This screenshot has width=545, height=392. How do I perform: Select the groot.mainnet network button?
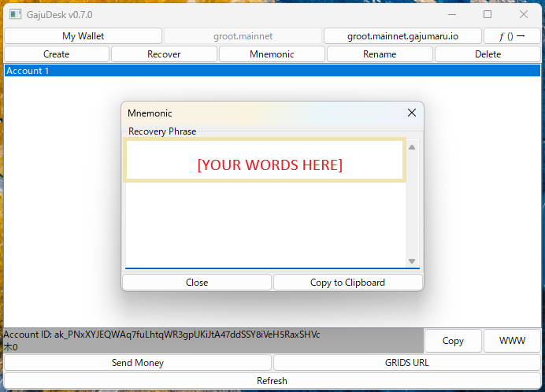click(x=243, y=36)
